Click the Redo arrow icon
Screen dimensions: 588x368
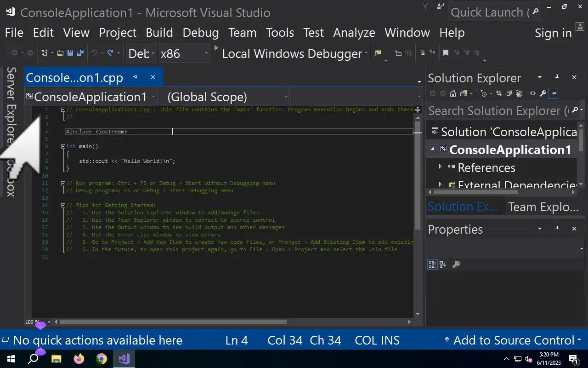pyautogui.click(x=110, y=53)
